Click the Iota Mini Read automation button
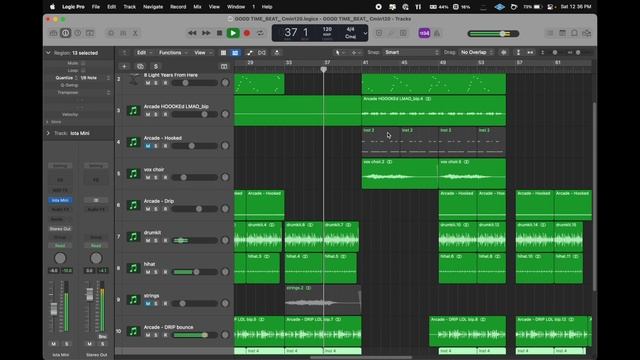 pos(60,246)
